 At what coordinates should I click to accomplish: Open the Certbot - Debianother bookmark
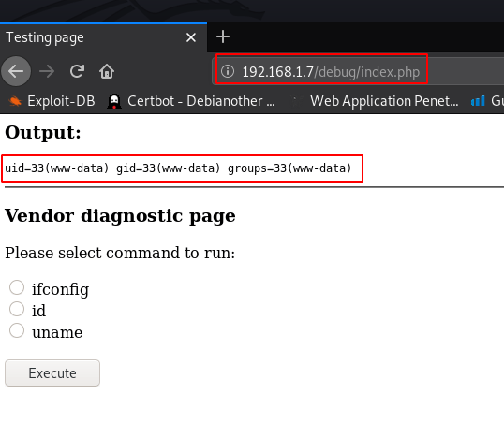coord(191,101)
